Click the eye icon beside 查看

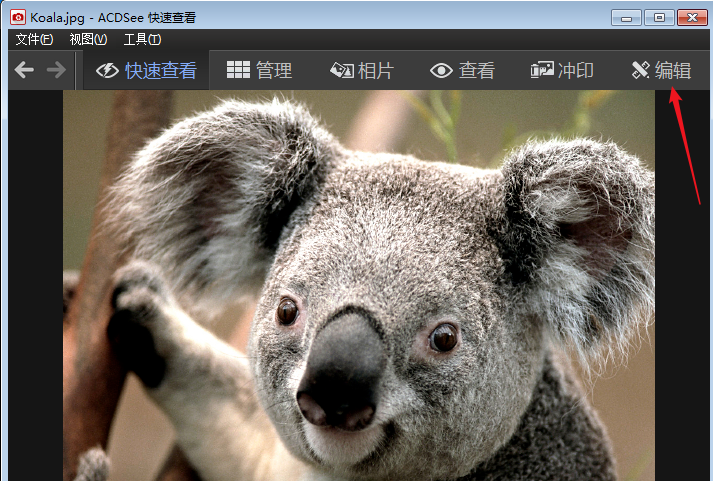(x=441, y=71)
